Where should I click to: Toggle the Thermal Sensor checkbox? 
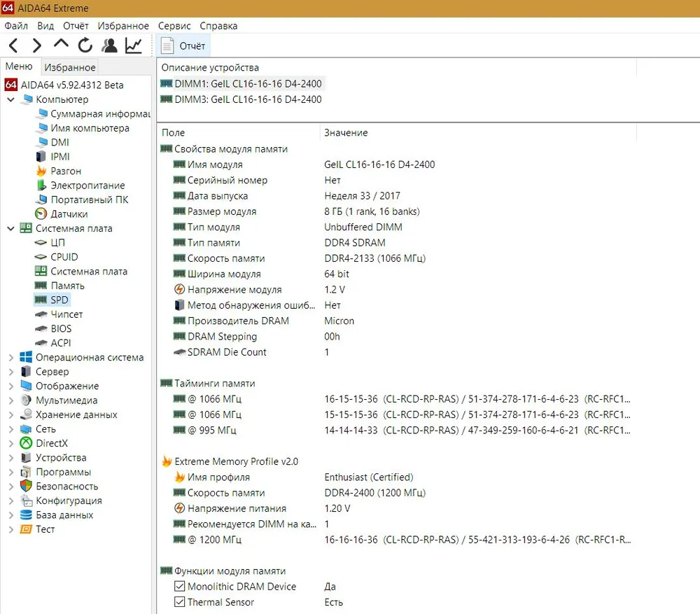point(179,602)
